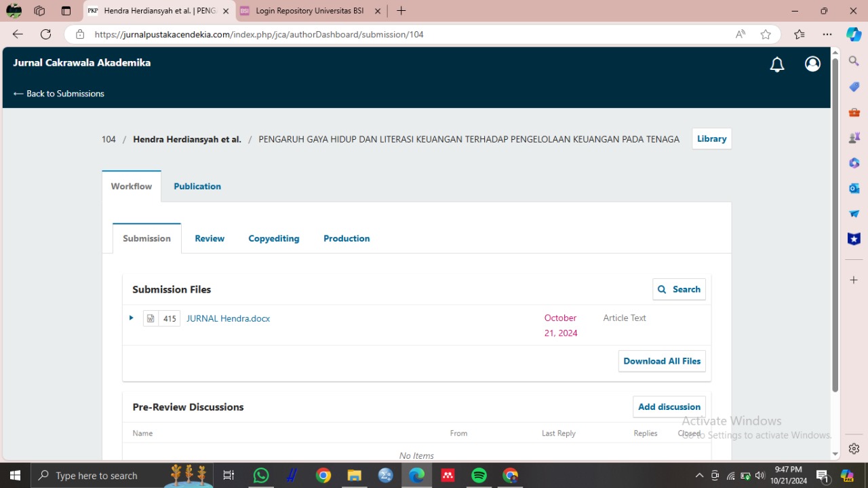
Task: Open Edge sidebar search icon
Action: click(854, 61)
